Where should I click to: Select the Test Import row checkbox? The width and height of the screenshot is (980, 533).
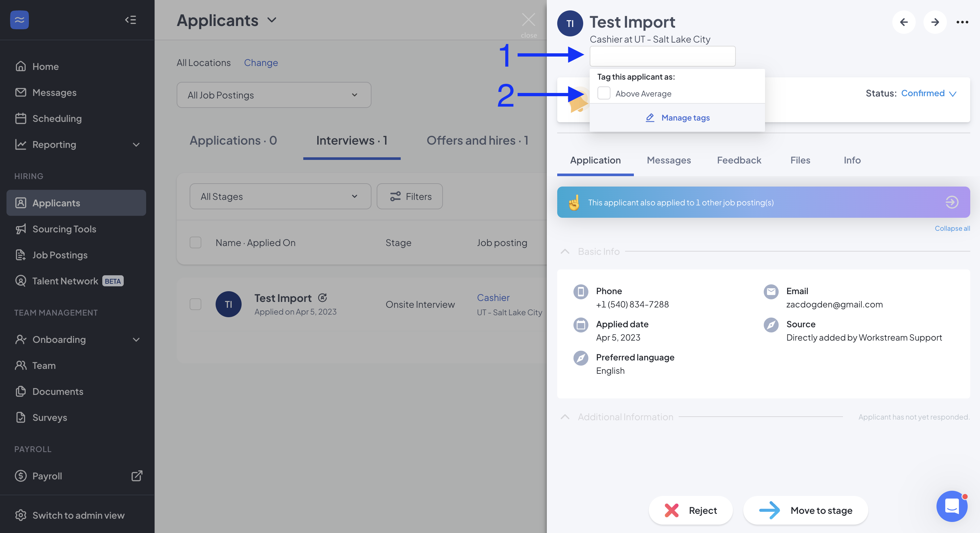tap(195, 304)
